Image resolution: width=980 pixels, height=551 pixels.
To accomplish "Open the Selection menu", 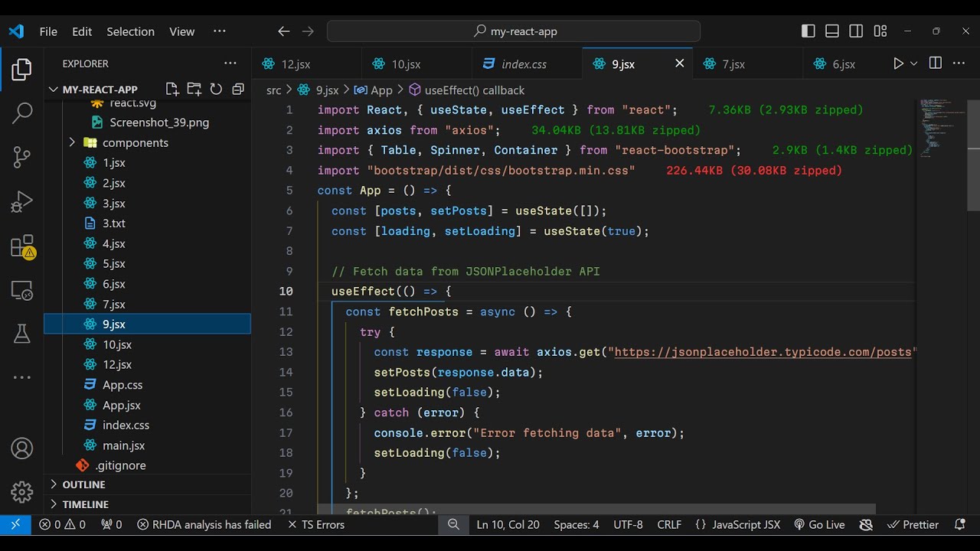I will point(130,31).
